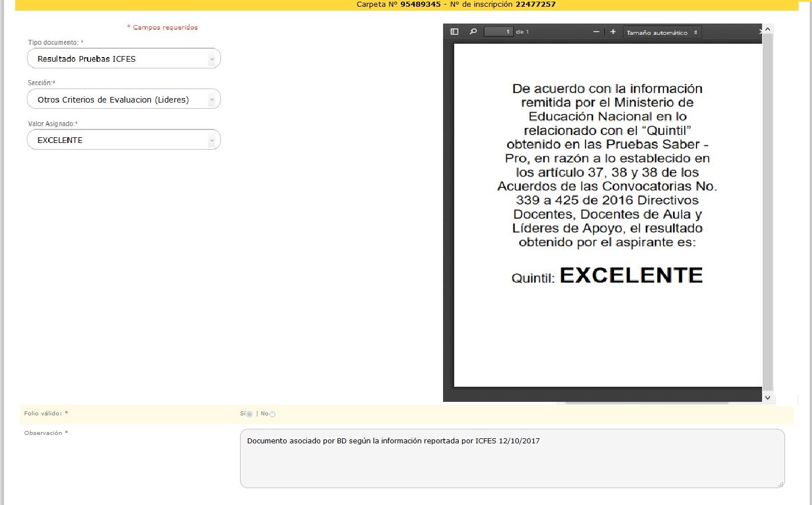Select 'Sí' for Folio válido
Screen dimensions: 812x505
(249, 414)
